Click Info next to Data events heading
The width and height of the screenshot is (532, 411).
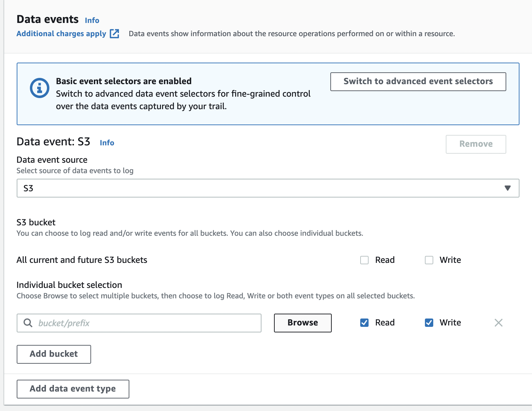pos(91,20)
